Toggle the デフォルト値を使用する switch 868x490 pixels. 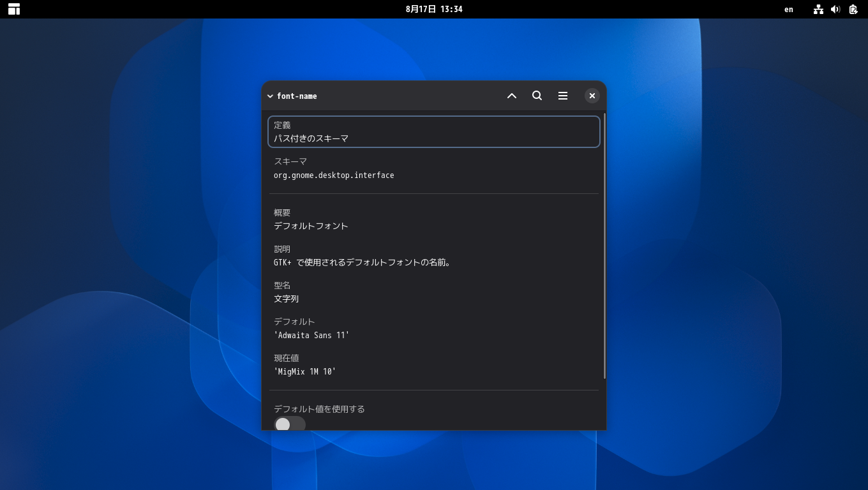(x=290, y=424)
